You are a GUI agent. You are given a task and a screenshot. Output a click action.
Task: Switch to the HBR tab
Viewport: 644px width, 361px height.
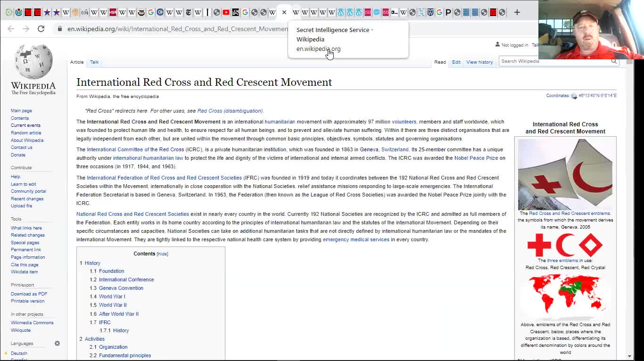(113, 12)
